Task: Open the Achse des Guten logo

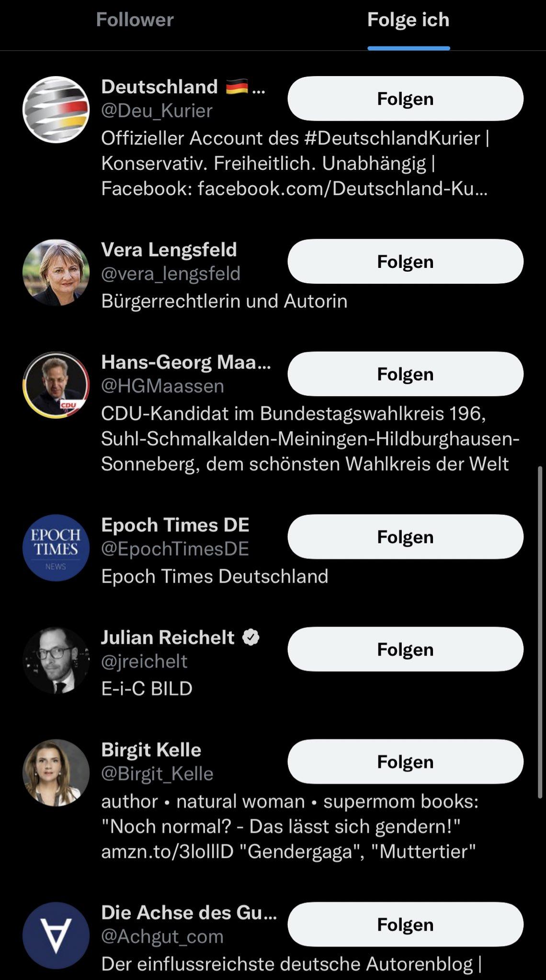Action: click(x=56, y=935)
